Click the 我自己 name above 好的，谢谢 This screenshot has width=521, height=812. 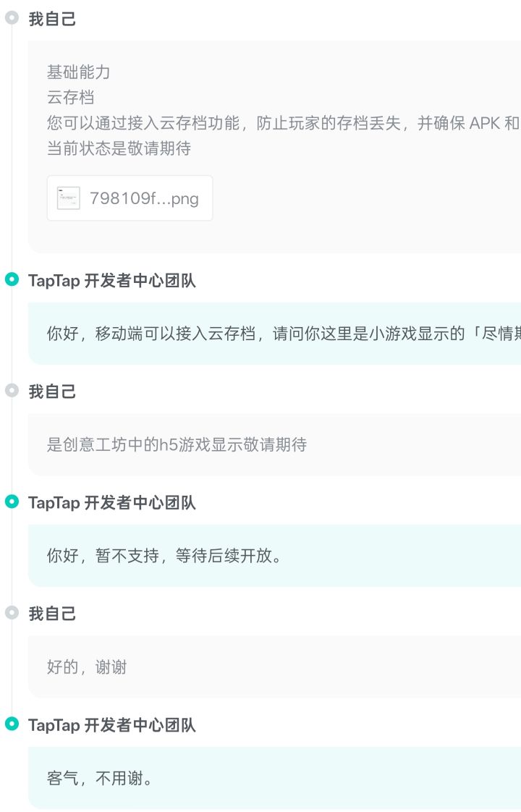52,614
